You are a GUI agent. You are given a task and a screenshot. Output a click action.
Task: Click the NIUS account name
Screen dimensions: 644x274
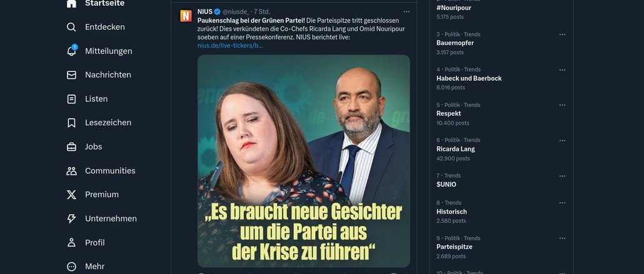coord(205,11)
